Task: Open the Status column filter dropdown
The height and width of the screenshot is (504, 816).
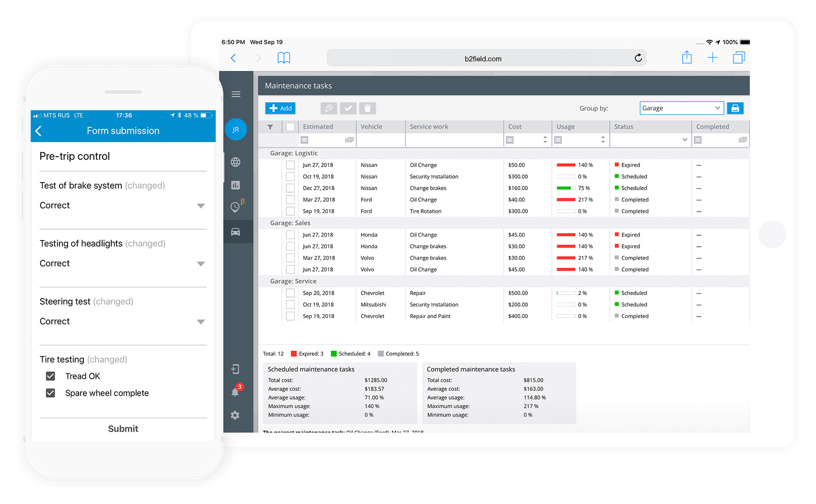Action: [x=684, y=140]
